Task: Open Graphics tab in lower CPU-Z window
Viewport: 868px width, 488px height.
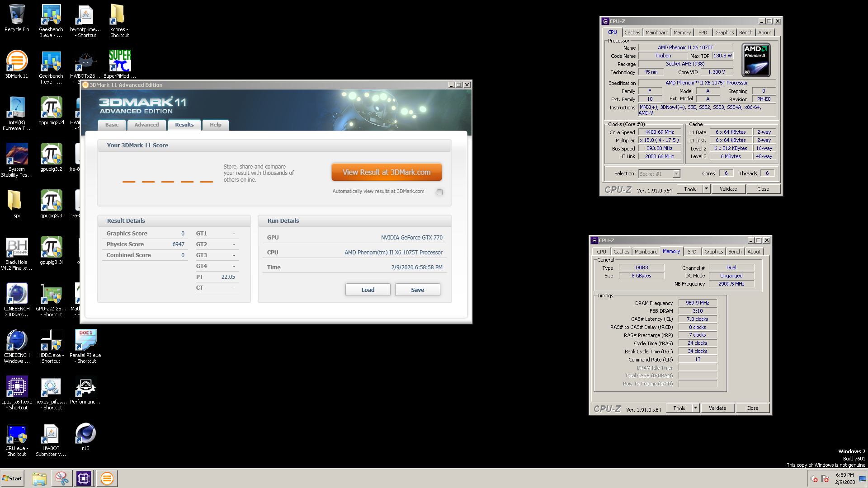Action: pyautogui.click(x=713, y=252)
